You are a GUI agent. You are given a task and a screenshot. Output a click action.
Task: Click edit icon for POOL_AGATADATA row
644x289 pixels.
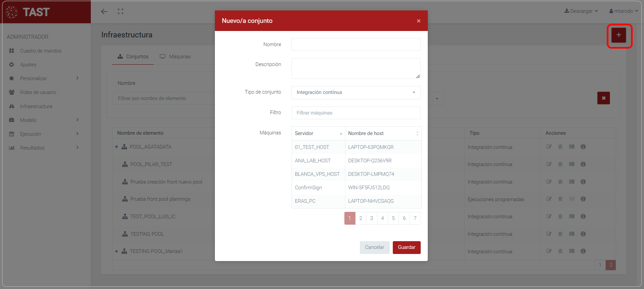pos(549,147)
